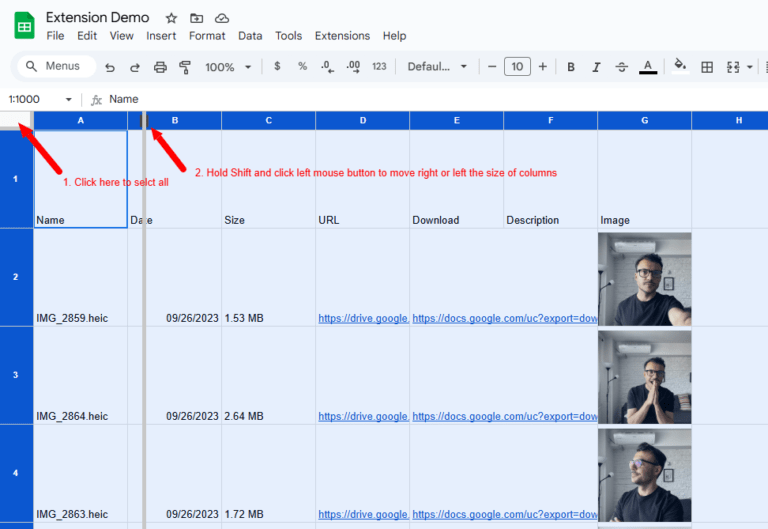The height and width of the screenshot is (529, 768).
Task: Open the move to folder icon
Action: click(x=196, y=18)
